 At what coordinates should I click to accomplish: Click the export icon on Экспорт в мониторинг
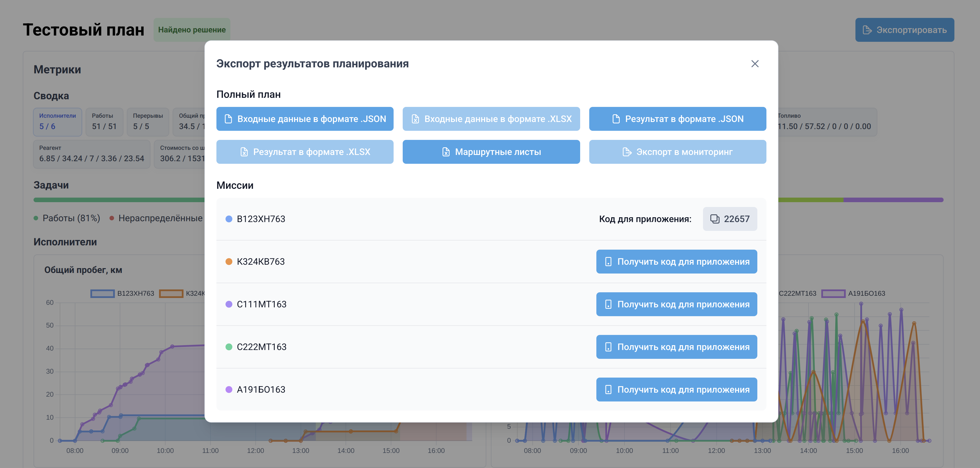627,152
